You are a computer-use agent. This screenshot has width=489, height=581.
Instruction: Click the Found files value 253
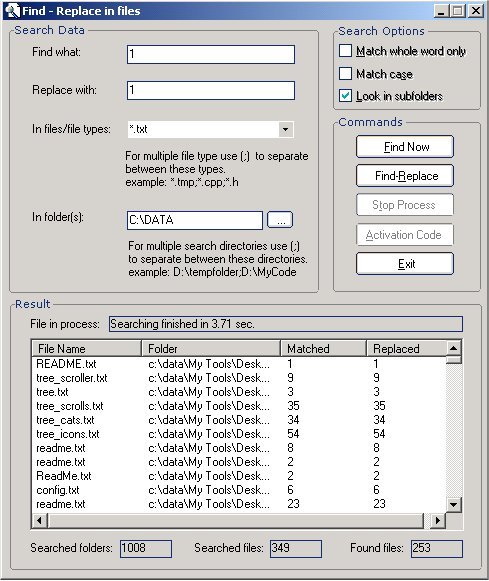(x=437, y=548)
